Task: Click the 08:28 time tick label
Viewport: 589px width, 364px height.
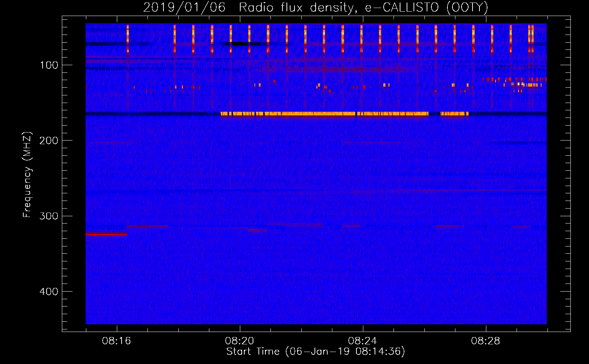Action: click(486, 341)
